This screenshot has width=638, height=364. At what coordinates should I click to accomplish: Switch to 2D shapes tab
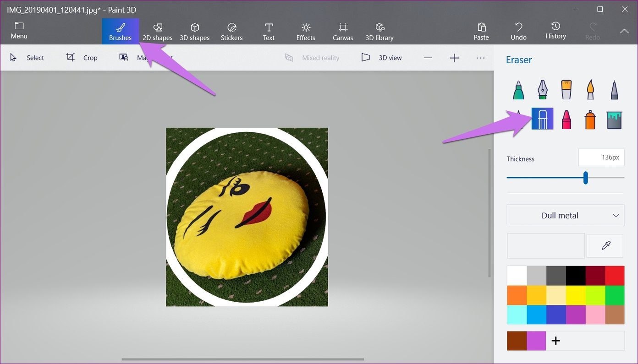click(158, 32)
